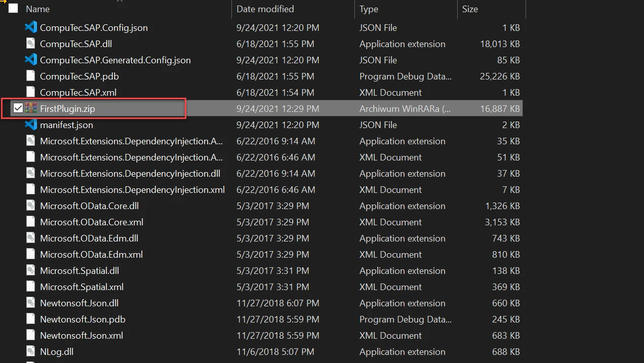Screen dimensions: 644x363
Task: Click the file icon for Newtonsoft.Json.dll
Action: tap(30, 303)
